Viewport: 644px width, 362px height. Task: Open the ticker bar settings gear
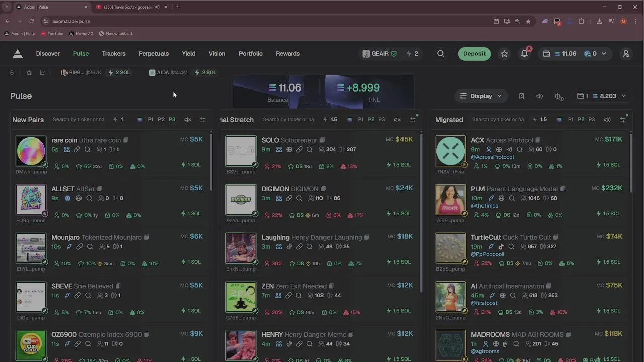(x=12, y=72)
